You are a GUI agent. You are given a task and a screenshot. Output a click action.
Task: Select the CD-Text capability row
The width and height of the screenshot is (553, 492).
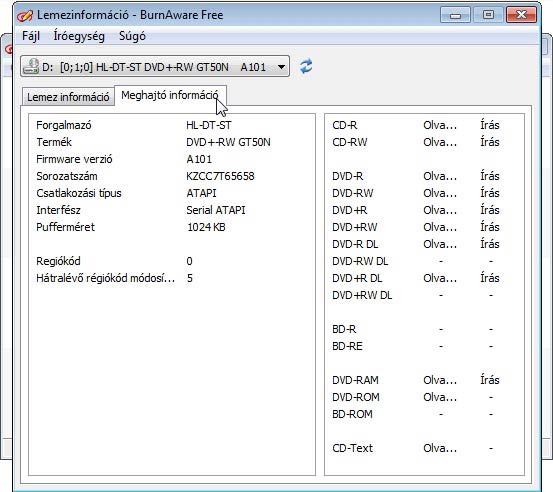click(425, 448)
